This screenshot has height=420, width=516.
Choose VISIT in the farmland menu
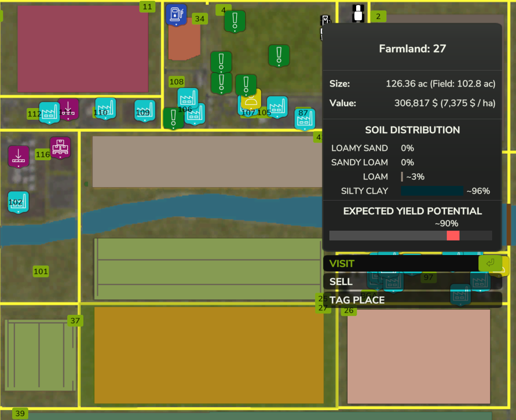pyautogui.click(x=413, y=264)
